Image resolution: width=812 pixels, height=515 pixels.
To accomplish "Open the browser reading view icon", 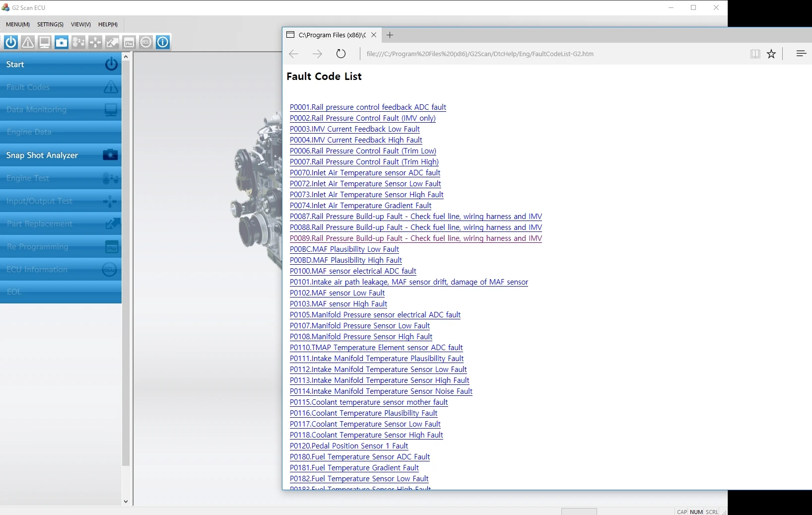I will pyautogui.click(x=755, y=54).
